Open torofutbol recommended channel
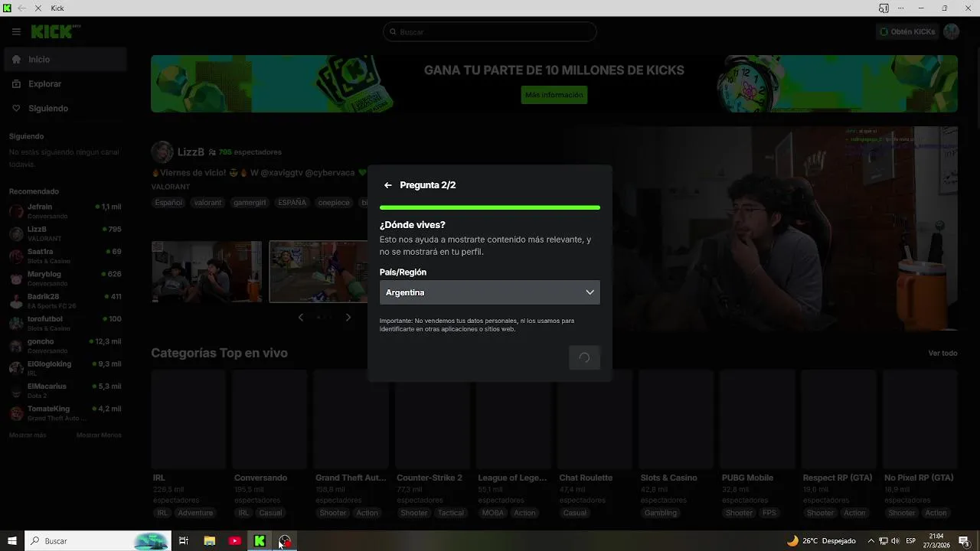Screen dimensions: 980x551 click(x=65, y=323)
